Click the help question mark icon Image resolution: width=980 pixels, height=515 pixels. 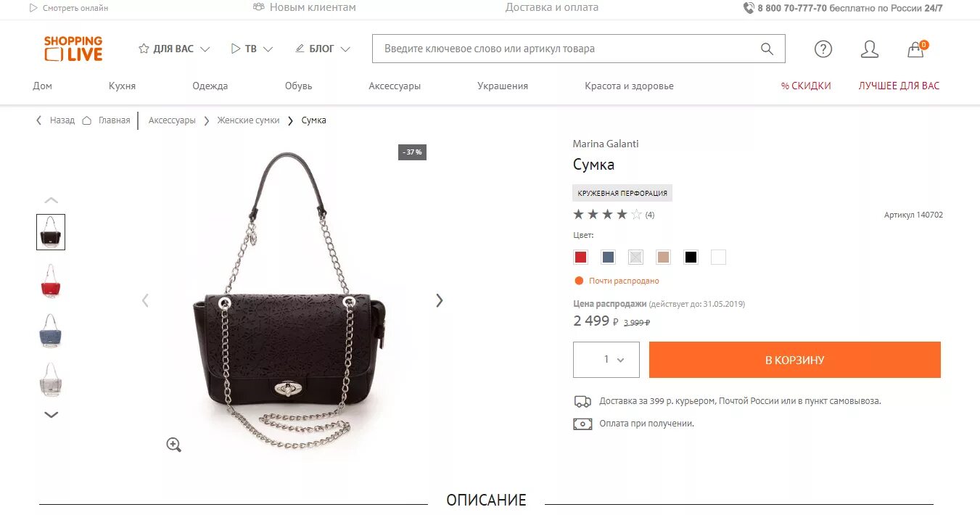point(823,49)
